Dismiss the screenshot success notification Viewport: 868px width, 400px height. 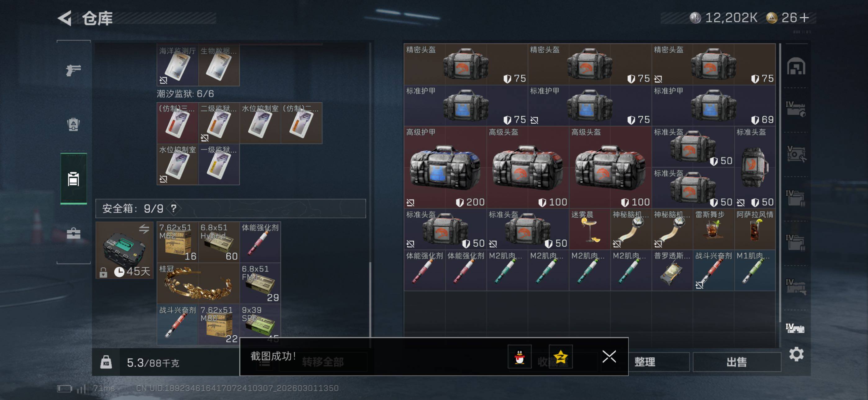[609, 356]
